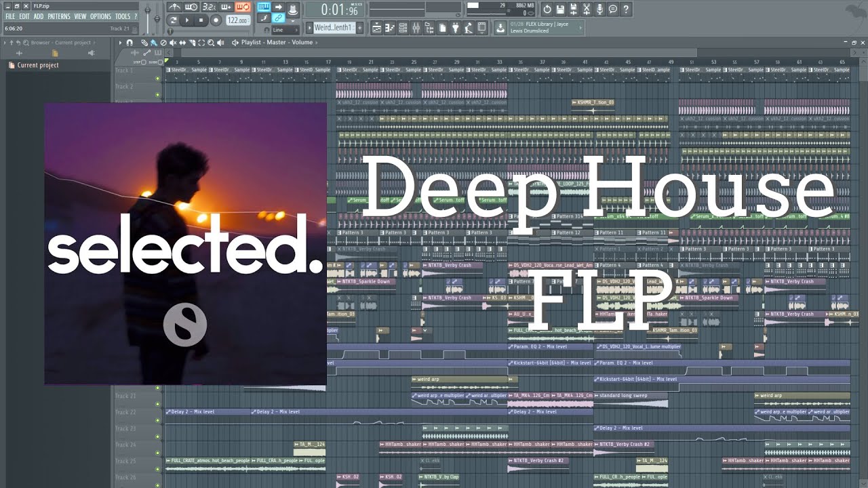This screenshot has width=868, height=488.
Task: Click the content library download icon
Action: pyautogui.click(x=501, y=28)
